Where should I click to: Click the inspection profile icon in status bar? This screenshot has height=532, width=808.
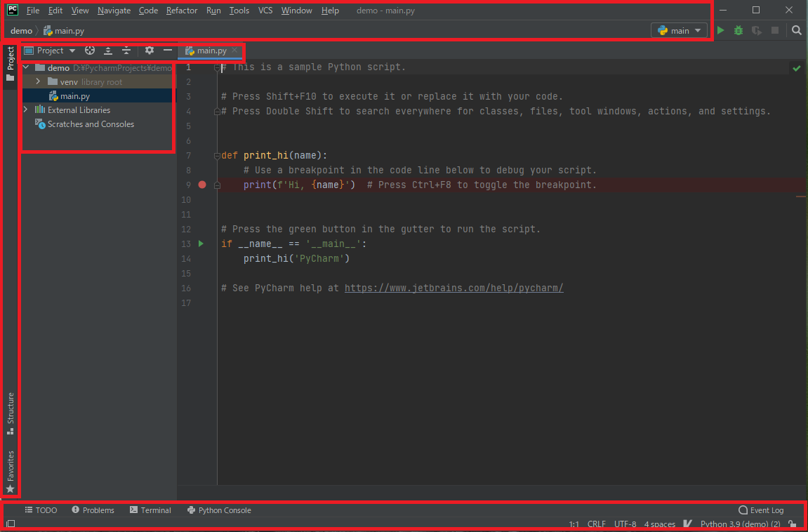point(687,524)
